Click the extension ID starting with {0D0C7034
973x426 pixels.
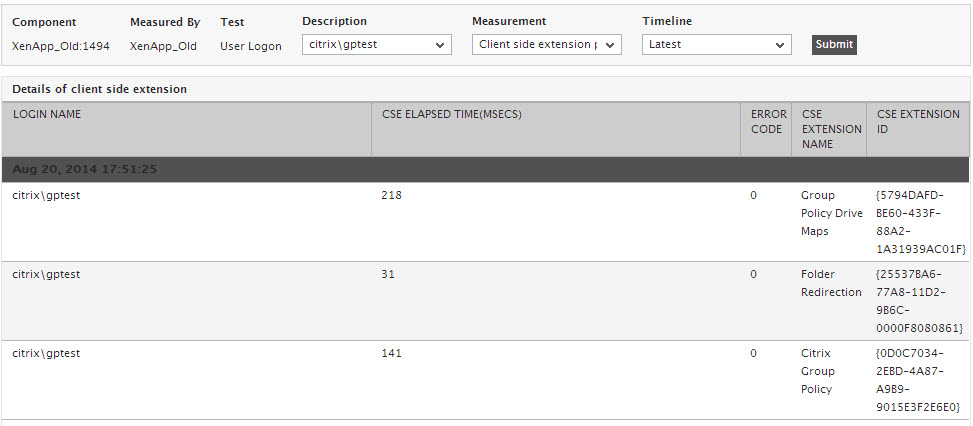(x=917, y=380)
